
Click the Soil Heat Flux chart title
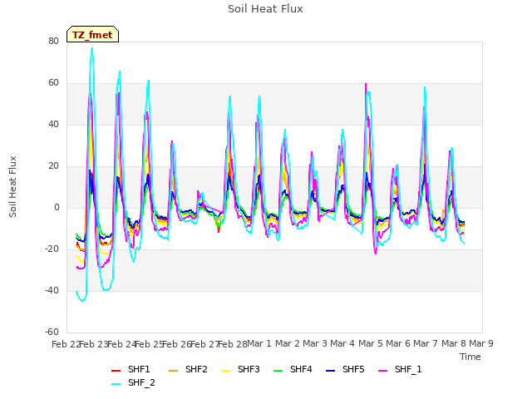pos(265,9)
